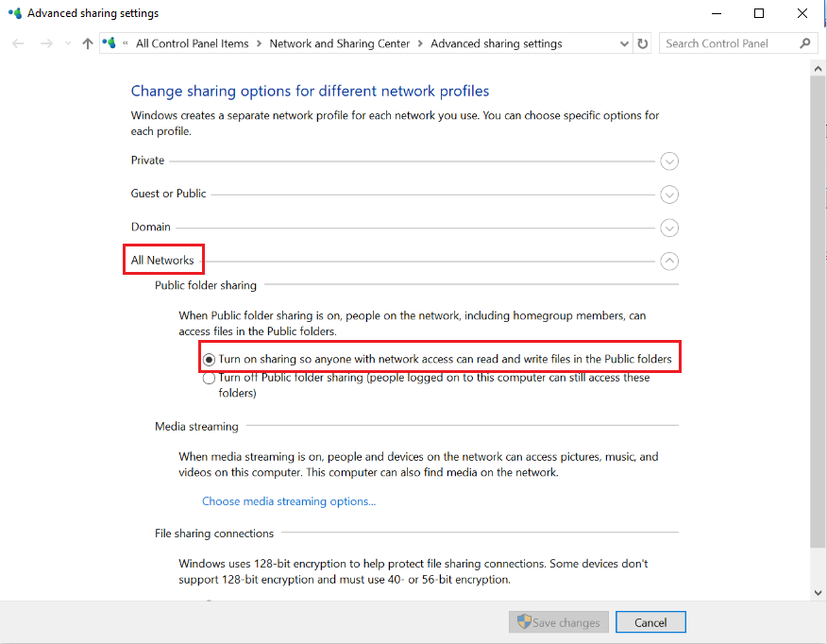
Task: Click File sharing connections heading
Action: pyautogui.click(x=214, y=534)
